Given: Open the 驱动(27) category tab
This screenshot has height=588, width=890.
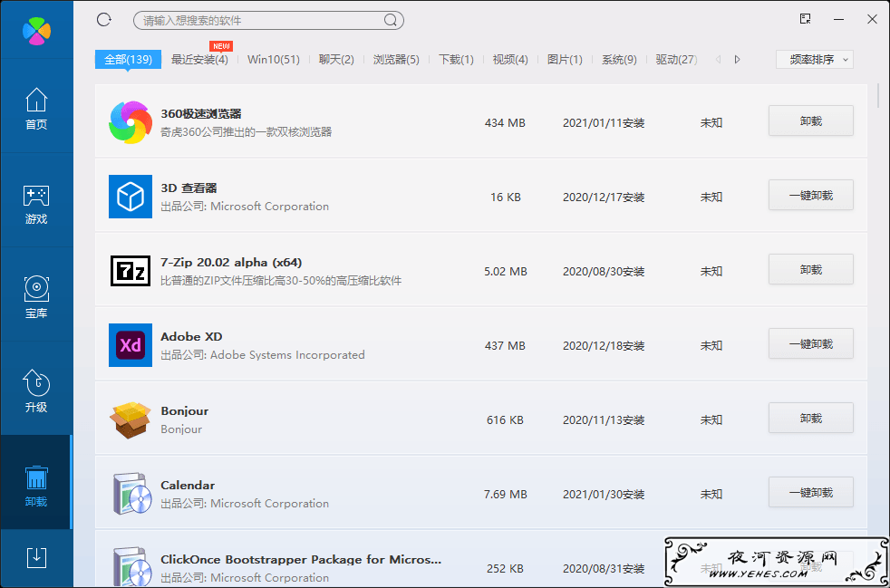Looking at the screenshot, I should (x=677, y=60).
